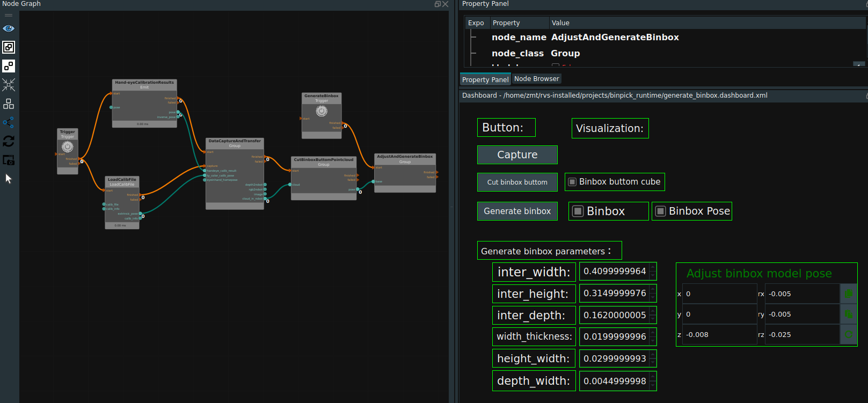Screen dimensions: 868x403
Task: Switch to the Node Browser tab
Action: [x=537, y=79]
